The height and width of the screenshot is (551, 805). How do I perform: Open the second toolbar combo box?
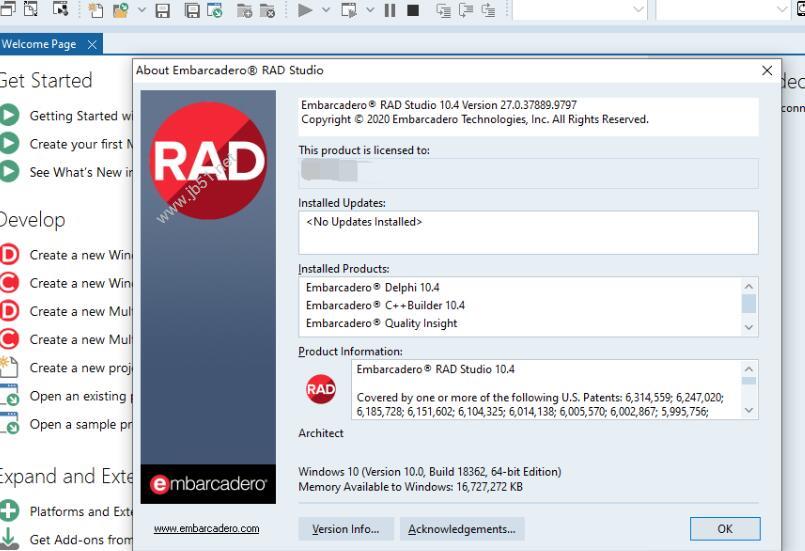(x=723, y=10)
